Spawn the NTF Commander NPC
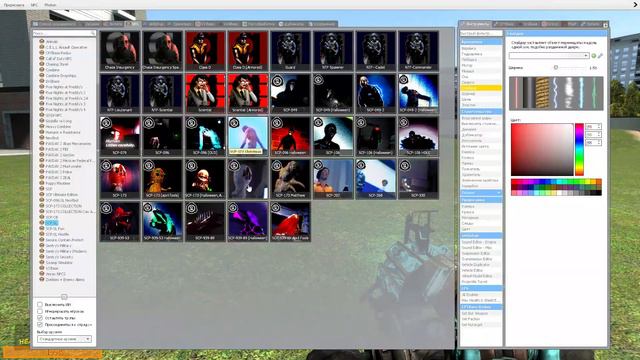Screen dimensions: 640x360 click(418, 51)
